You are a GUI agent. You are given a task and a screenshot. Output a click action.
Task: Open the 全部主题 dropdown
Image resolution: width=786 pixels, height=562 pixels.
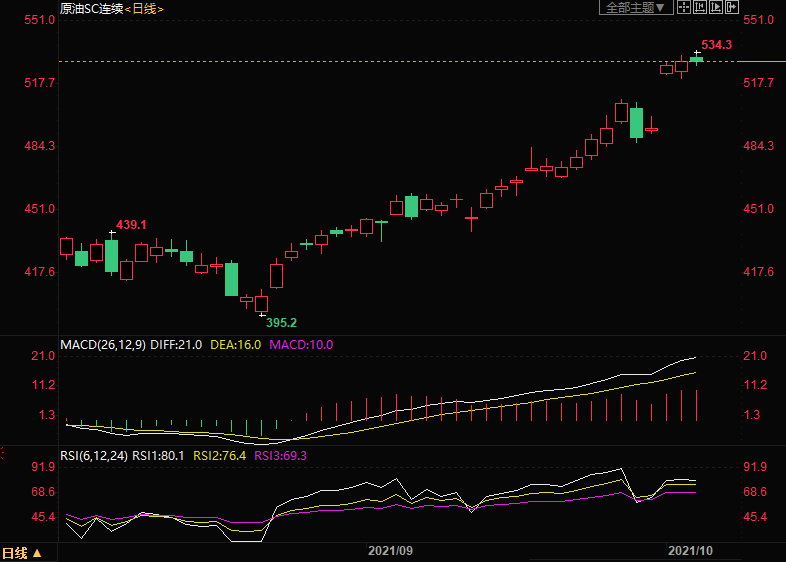click(633, 8)
